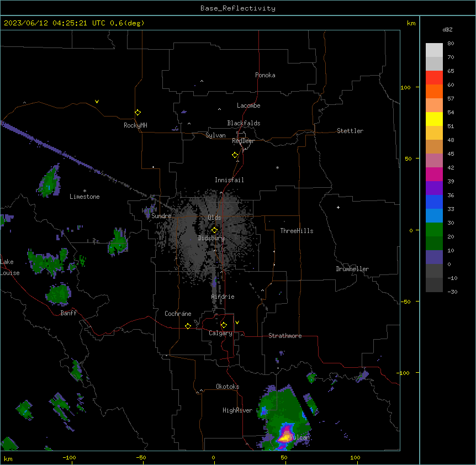Click the Sundre label
Viewport: 476px width, 465px height.
click(x=161, y=216)
